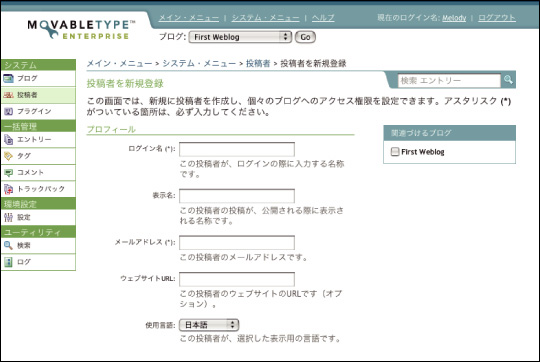Focus the メールアドレス text field

tap(237, 243)
